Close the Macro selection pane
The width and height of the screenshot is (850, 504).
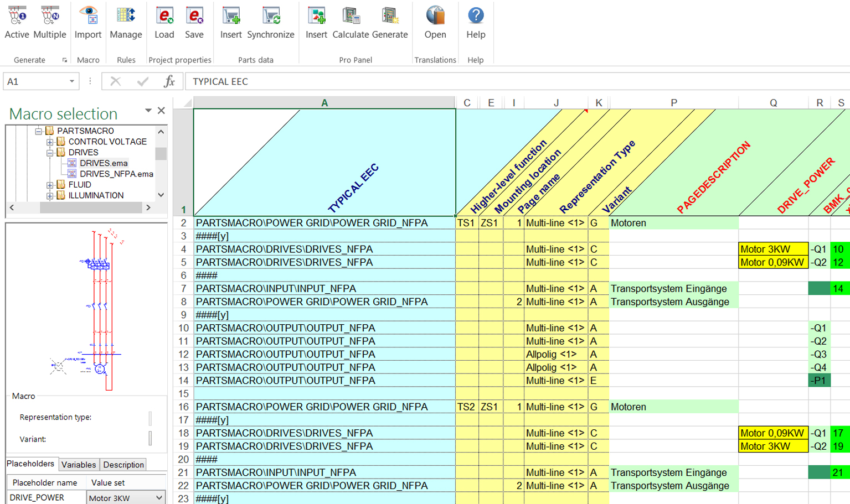pos(161,111)
